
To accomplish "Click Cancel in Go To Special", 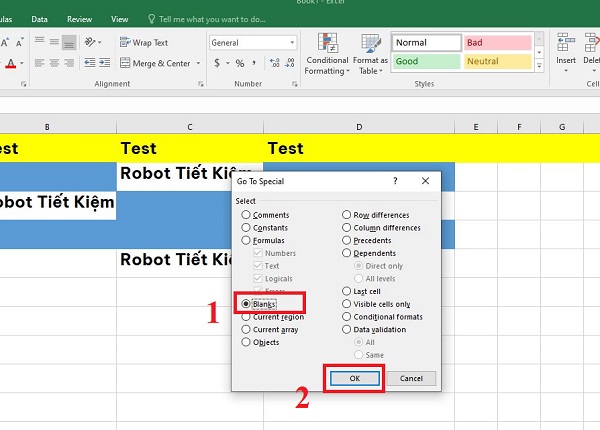I will point(411,378).
